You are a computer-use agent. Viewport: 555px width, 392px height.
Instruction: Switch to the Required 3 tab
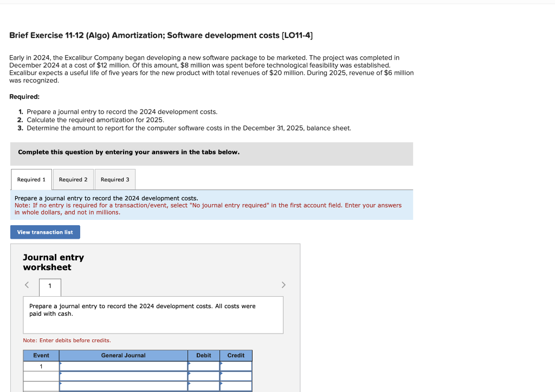coord(115,179)
